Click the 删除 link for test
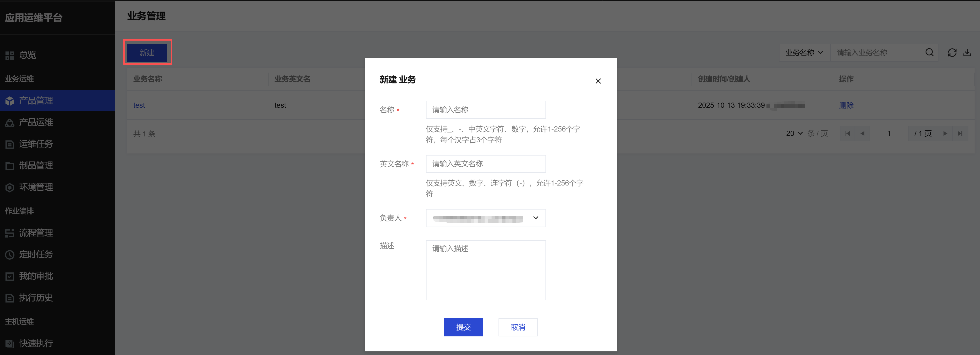This screenshot has width=980, height=355. (x=846, y=105)
